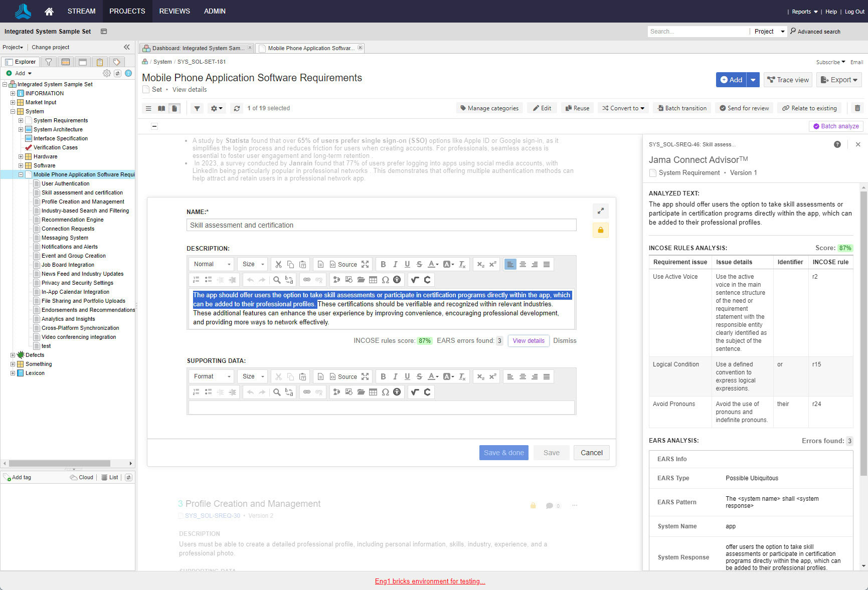Open the Dashboard: Integrated System tab
868x590 pixels.
point(196,48)
